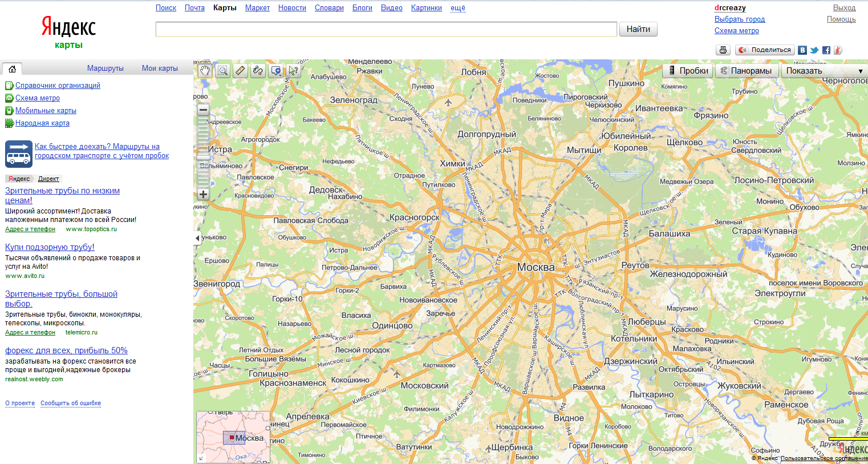
Task: Share map via VKontakte icon
Action: click(802, 50)
